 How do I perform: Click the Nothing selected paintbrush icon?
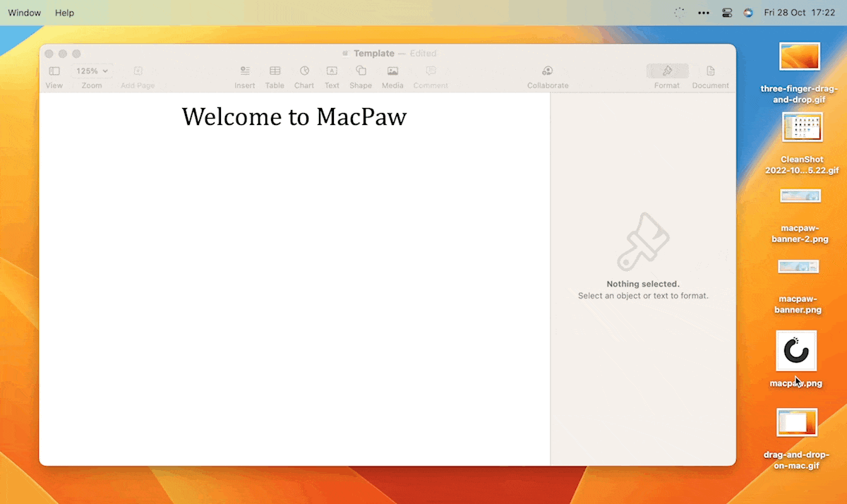click(643, 241)
